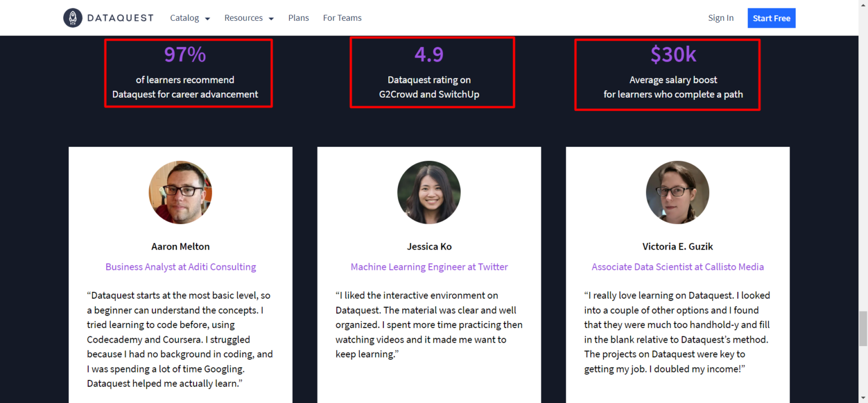Open Aaron Melton's Aditi Consulting link

coord(180,266)
